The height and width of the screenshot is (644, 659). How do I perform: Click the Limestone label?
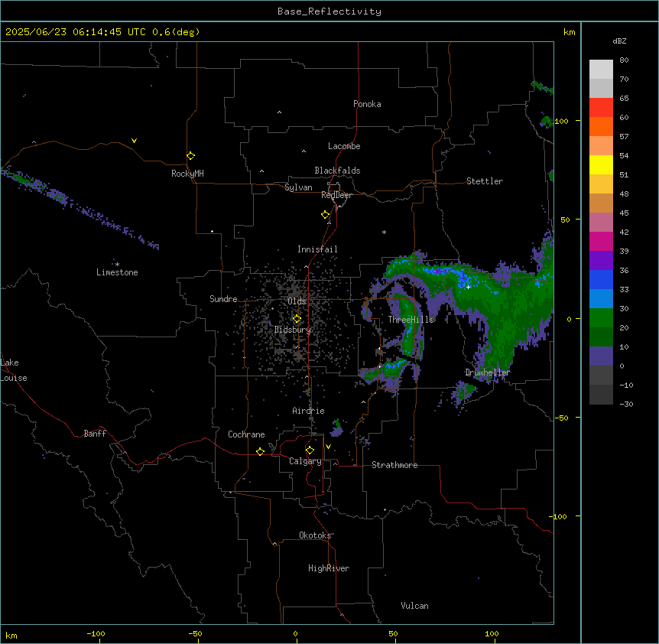point(117,272)
